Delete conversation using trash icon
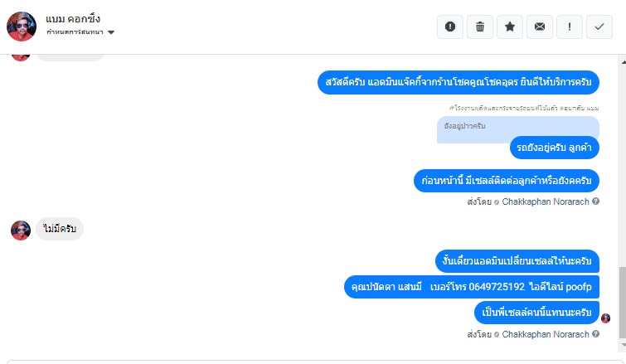This screenshot has width=626, height=364. (480, 27)
